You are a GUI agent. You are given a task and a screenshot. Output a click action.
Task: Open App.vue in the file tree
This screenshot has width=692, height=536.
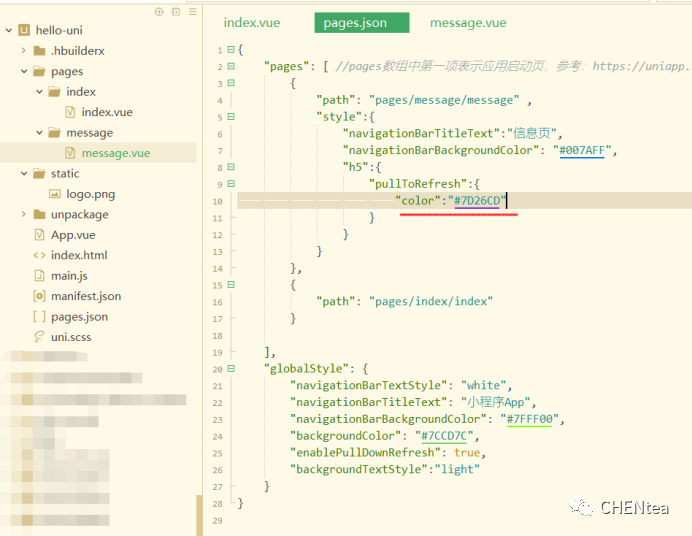(x=72, y=235)
